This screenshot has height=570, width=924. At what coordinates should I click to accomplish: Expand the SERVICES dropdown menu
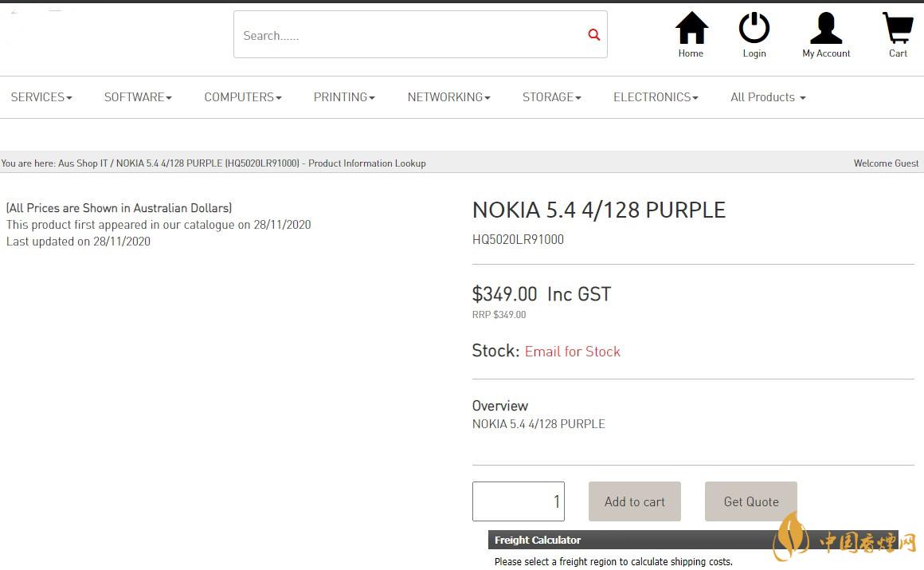pos(41,97)
